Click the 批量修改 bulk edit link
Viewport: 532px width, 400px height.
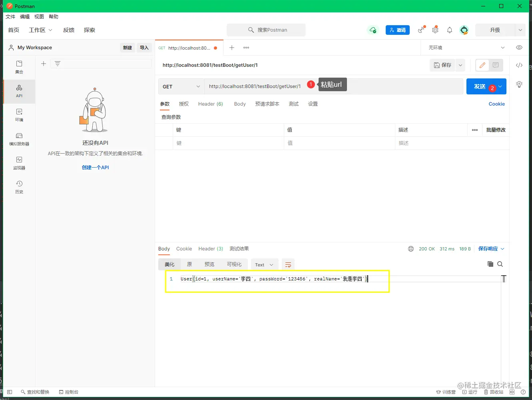496,130
